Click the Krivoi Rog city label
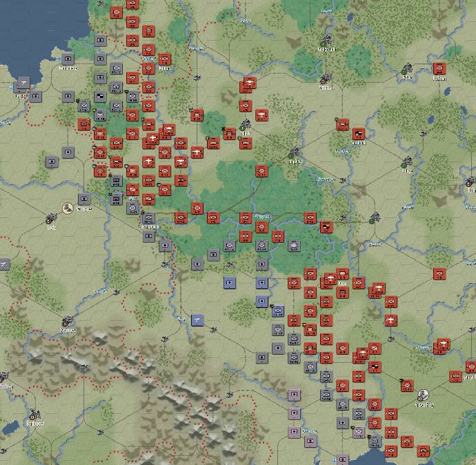476x465 pixels. tap(424, 404)
